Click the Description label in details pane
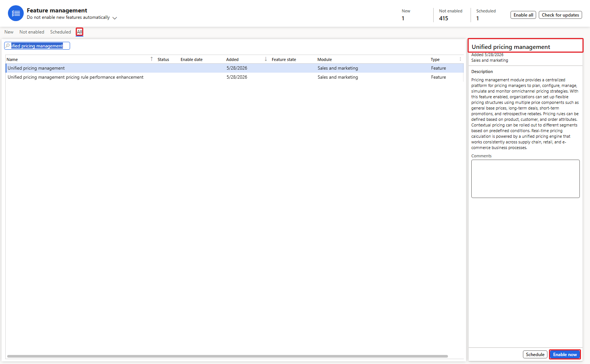The height and width of the screenshot is (364, 590). pos(482,72)
